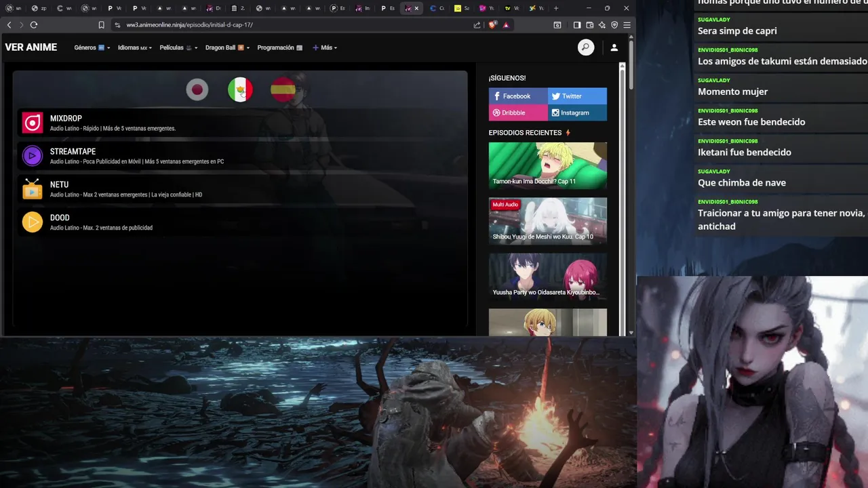Switch to the first browser tab
This screenshot has height=488, width=868.
point(14,8)
